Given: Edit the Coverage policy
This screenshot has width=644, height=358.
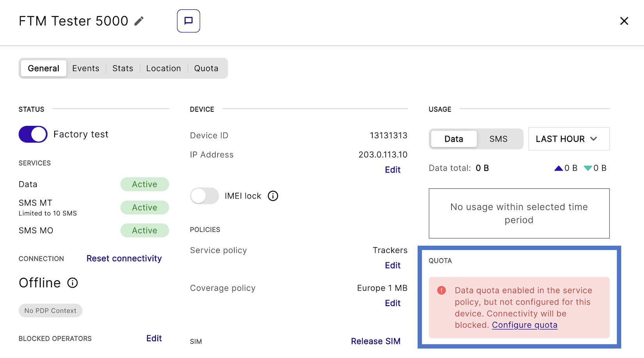Looking at the screenshot, I should pos(393,303).
